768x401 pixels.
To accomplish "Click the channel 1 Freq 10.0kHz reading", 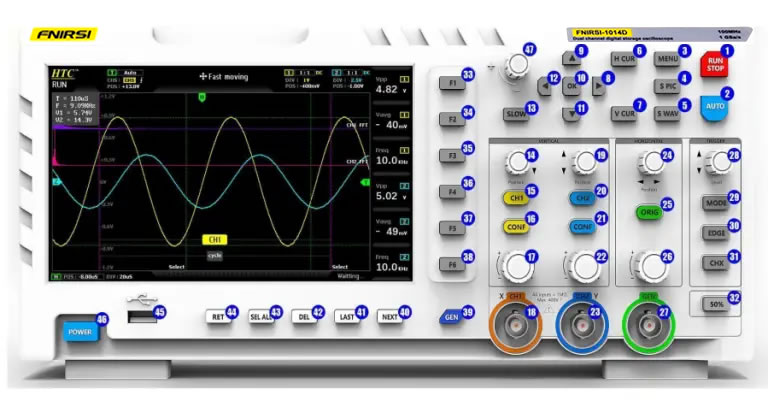I will 392,156.
